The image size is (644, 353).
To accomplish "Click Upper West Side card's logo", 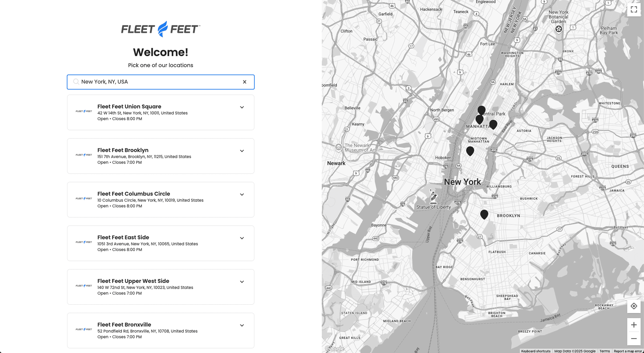I will point(84,286).
